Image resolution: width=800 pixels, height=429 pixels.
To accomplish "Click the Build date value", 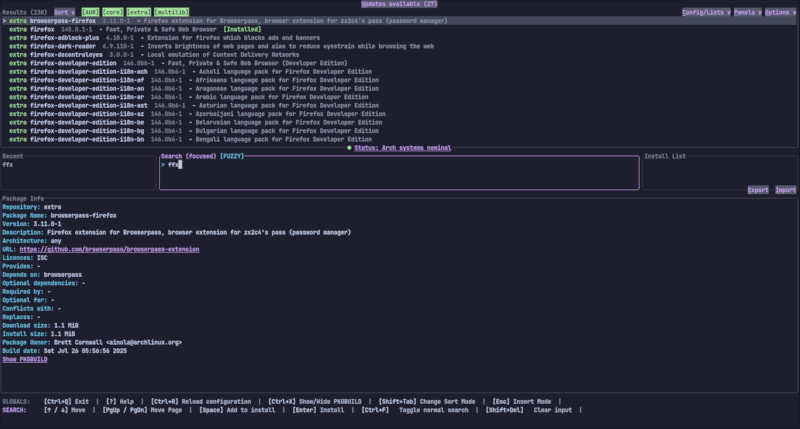I will (x=85, y=351).
